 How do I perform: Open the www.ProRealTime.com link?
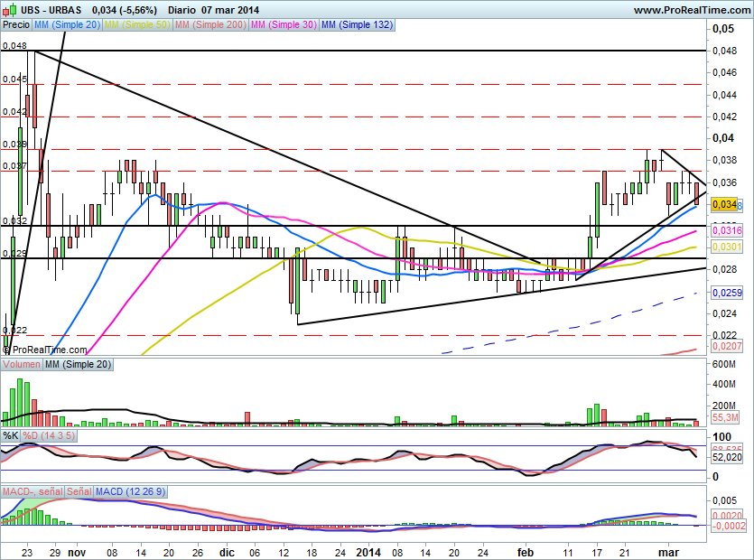pos(692,10)
